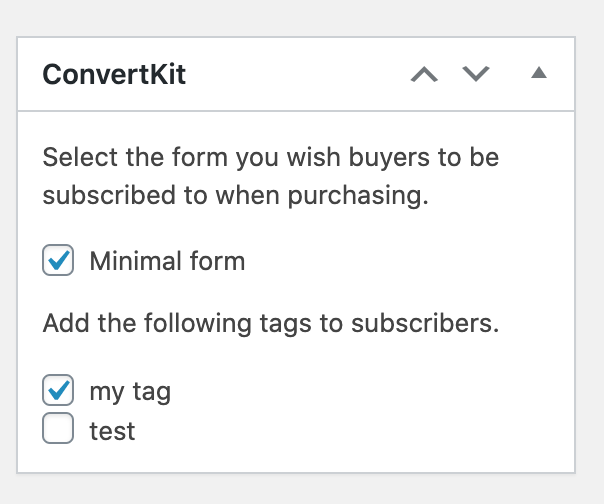Screen dimensions: 604x504
Task: Untick the my tag checkbox
Action: pyautogui.click(x=58, y=390)
